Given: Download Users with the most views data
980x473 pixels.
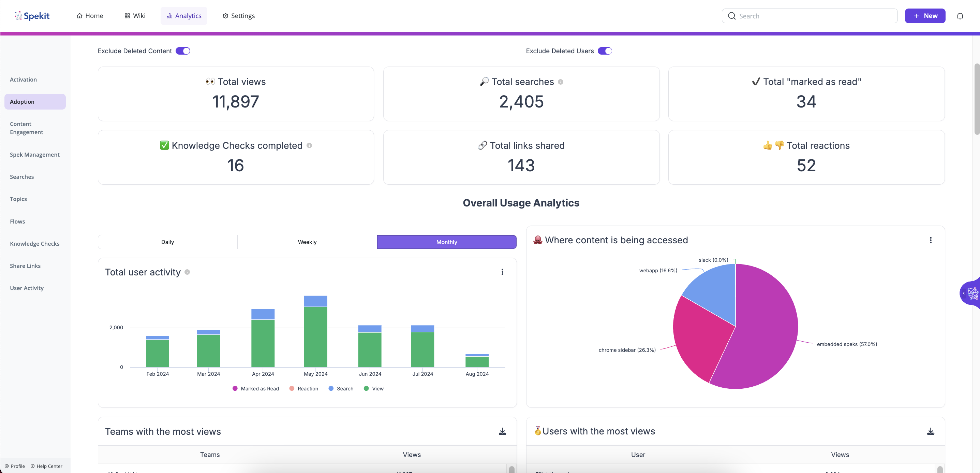Looking at the screenshot, I should [x=931, y=431].
